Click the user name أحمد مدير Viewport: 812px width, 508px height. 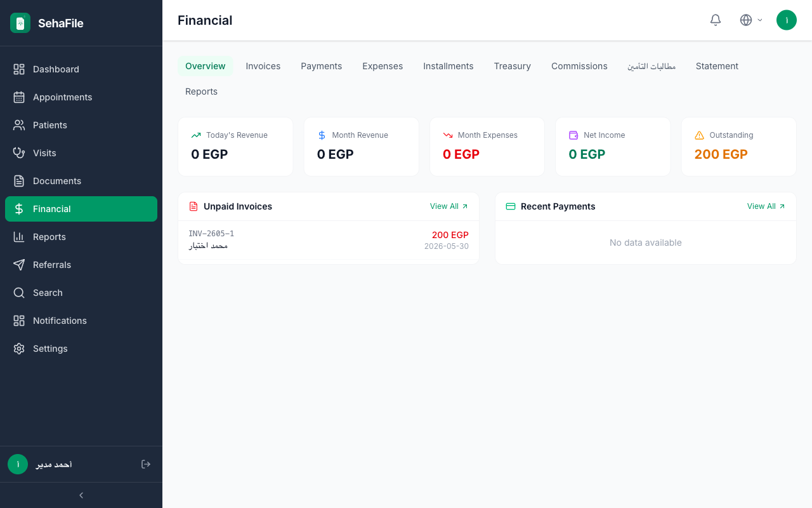pyautogui.click(x=54, y=464)
